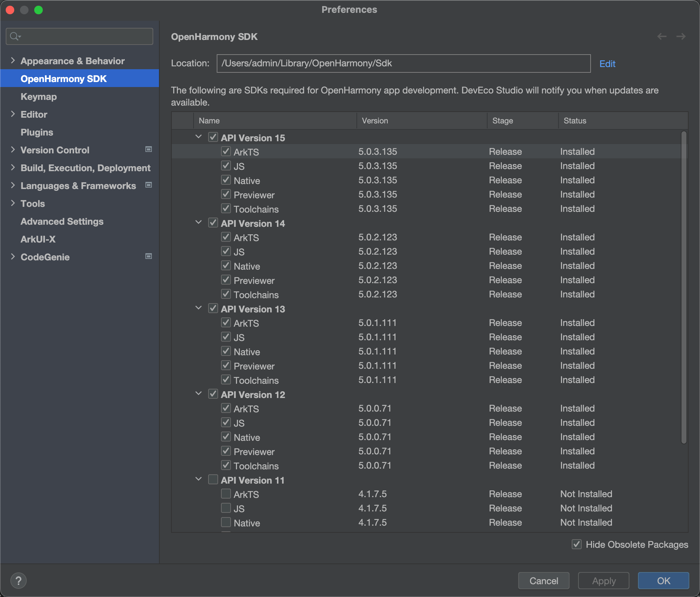Check JS 4.1.7.5 checkbox
The height and width of the screenshot is (597, 700).
(x=226, y=508)
